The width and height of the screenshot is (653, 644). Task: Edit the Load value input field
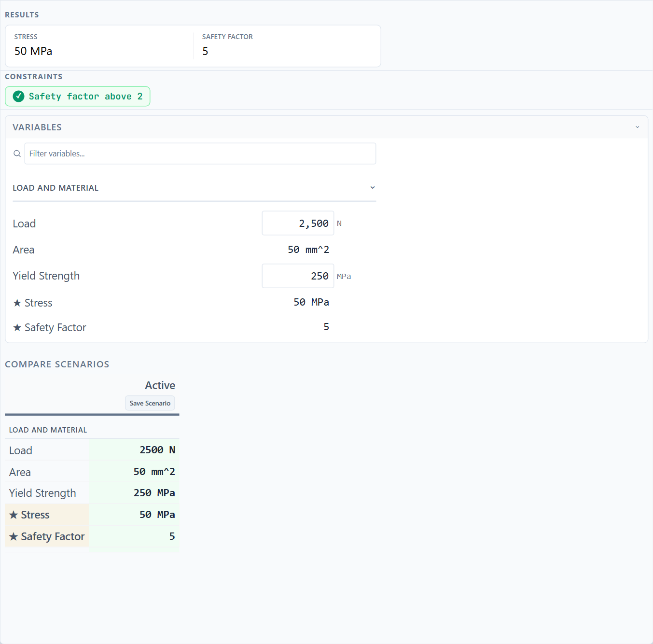[298, 223]
